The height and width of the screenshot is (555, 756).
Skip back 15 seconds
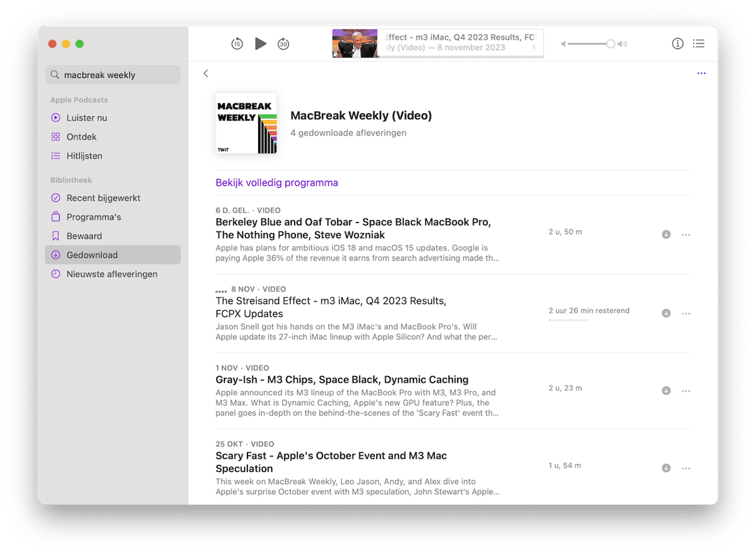click(237, 44)
